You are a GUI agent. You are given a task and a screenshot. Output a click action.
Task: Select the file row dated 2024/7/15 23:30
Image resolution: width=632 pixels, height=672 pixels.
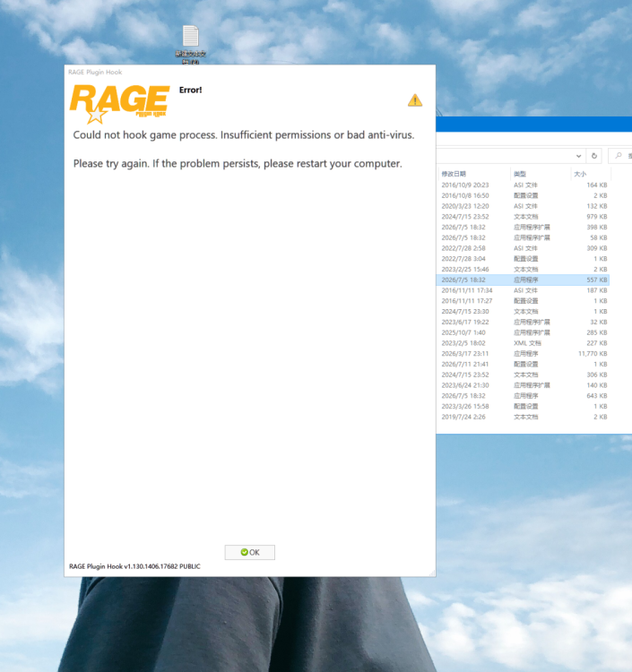[523, 312]
